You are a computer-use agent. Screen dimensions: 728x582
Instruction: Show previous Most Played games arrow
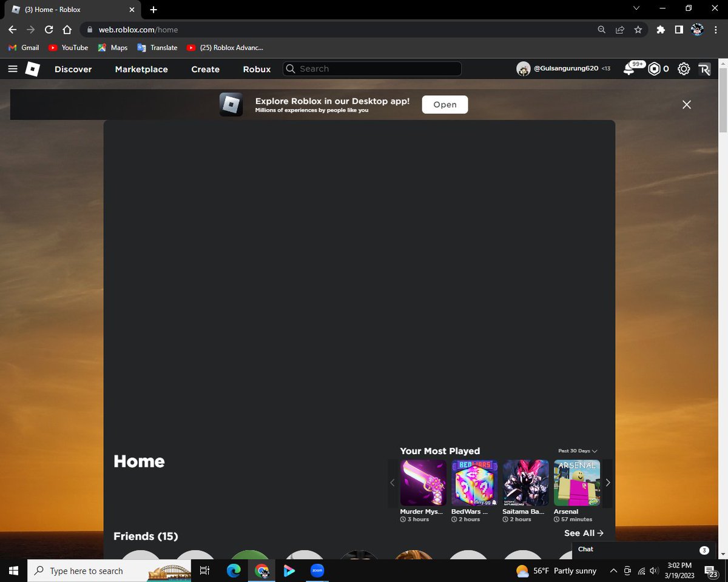(393, 483)
